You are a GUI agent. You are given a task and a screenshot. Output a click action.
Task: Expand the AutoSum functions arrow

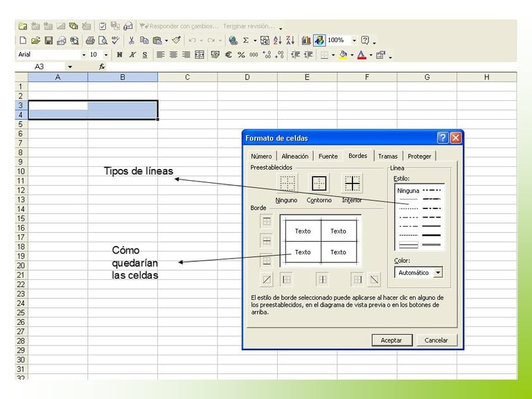click(x=255, y=40)
